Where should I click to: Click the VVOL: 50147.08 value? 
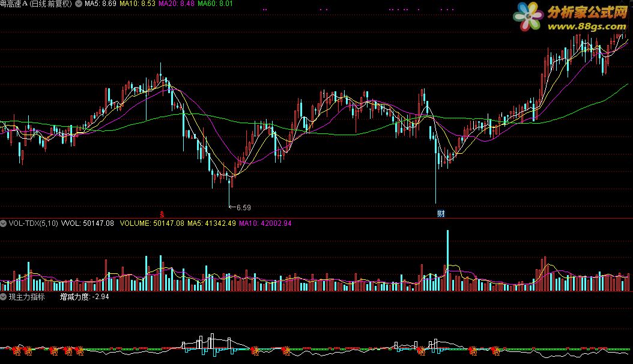pyautogui.click(x=87, y=223)
